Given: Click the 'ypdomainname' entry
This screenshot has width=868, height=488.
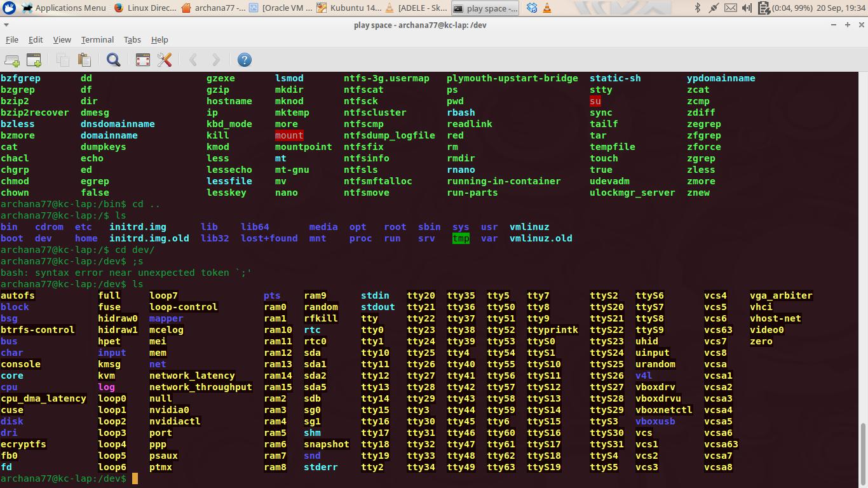Looking at the screenshot, I should 721,78.
